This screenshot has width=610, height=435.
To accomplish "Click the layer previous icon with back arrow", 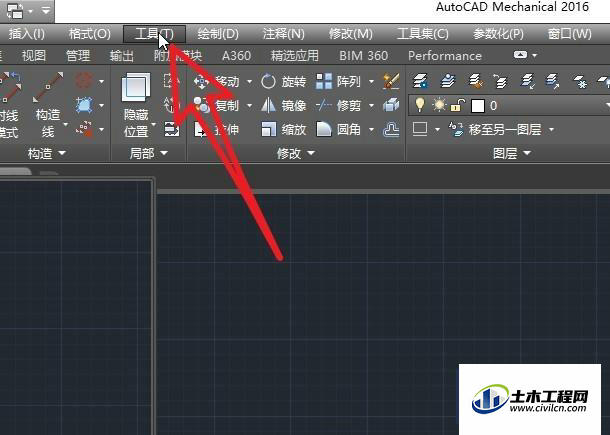I will (500, 81).
